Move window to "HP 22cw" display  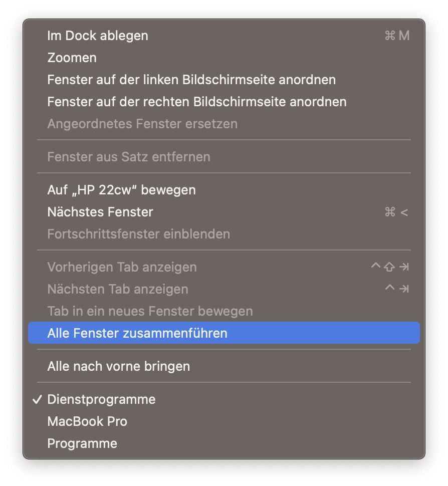121,190
